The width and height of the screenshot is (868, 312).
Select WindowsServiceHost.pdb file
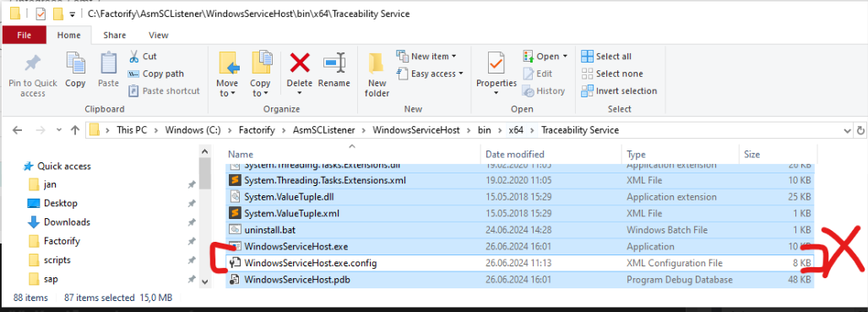coord(520,280)
